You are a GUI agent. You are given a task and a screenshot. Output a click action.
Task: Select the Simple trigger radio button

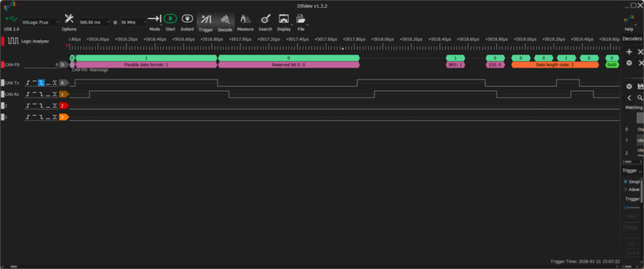pos(625,182)
